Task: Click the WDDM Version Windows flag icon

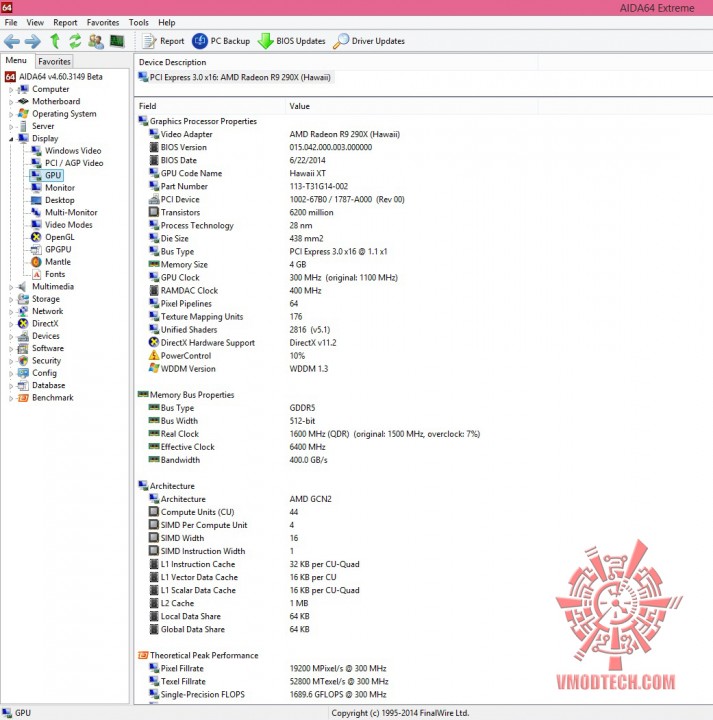Action: pyautogui.click(x=154, y=368)
